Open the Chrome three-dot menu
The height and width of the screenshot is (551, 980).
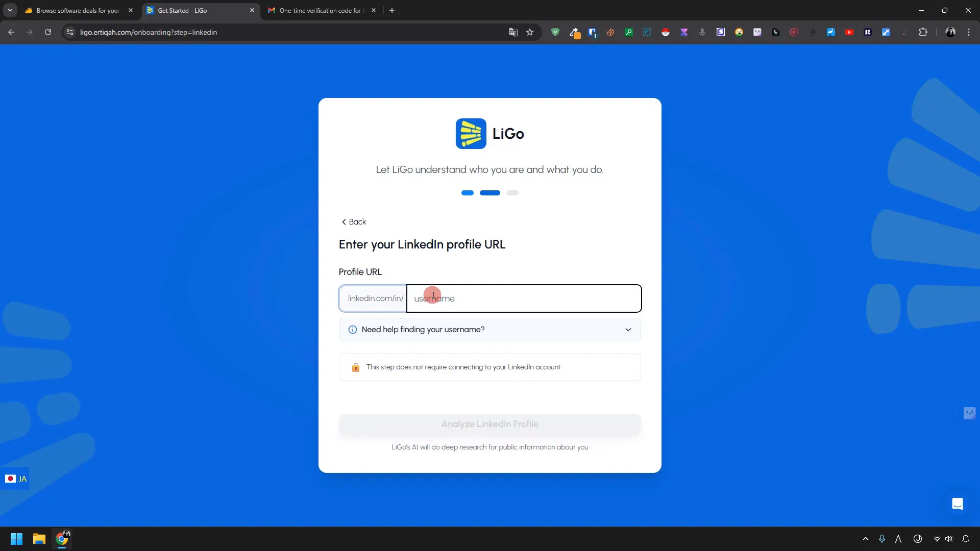[x=969, y=32]
